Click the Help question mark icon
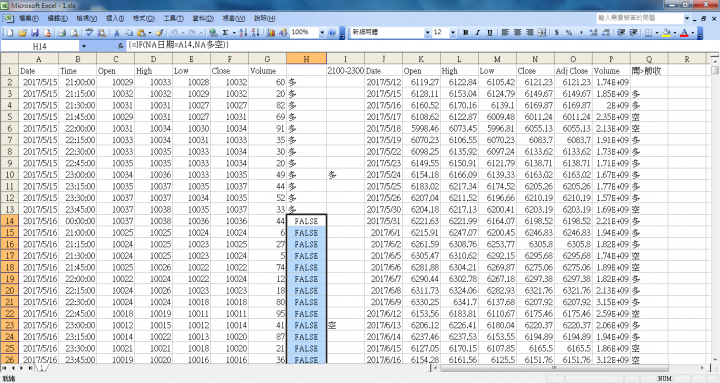720x383 pixels. click(332, 33)
